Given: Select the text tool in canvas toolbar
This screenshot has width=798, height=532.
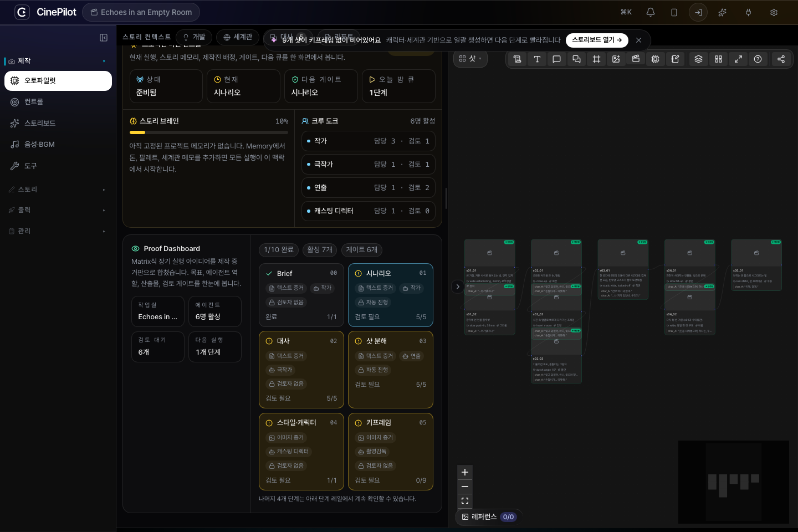Looking at the screenshot, I should click(x=537, y=59).
